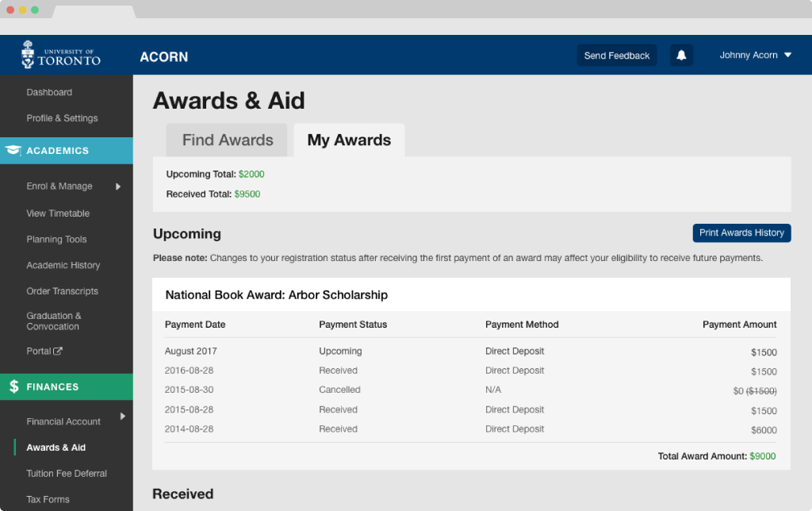
Task: Open Dashboard from the sidebar
Action: pyautogui.click(x=49, y=92)
